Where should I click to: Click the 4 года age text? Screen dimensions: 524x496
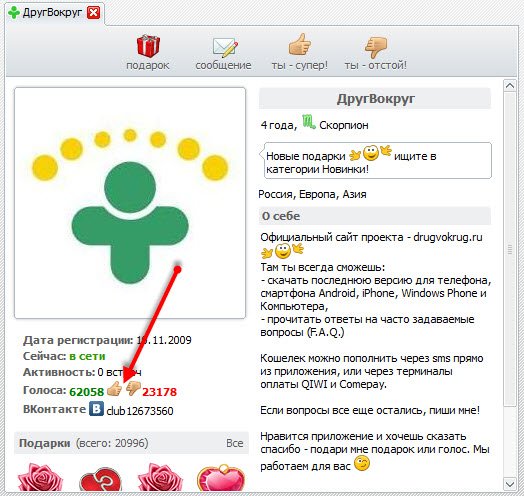[x=278, y=125]
